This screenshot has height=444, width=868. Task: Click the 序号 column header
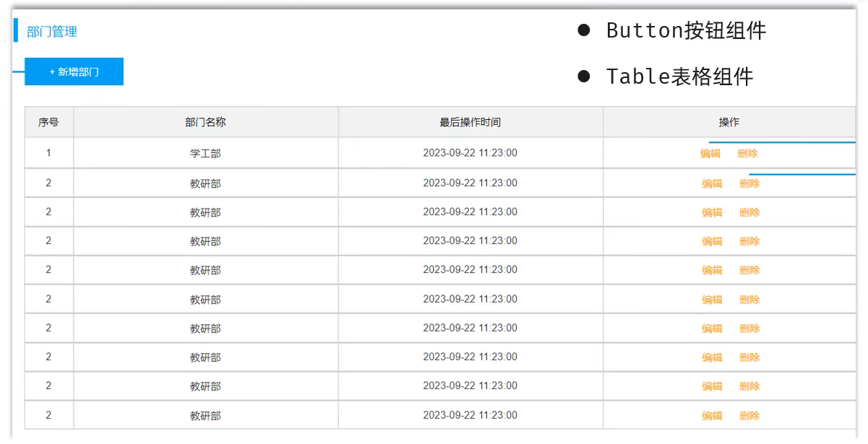(x=48, y=122)
